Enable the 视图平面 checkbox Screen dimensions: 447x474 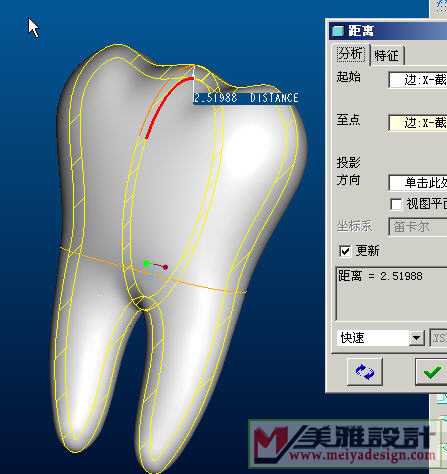(396, 204)
